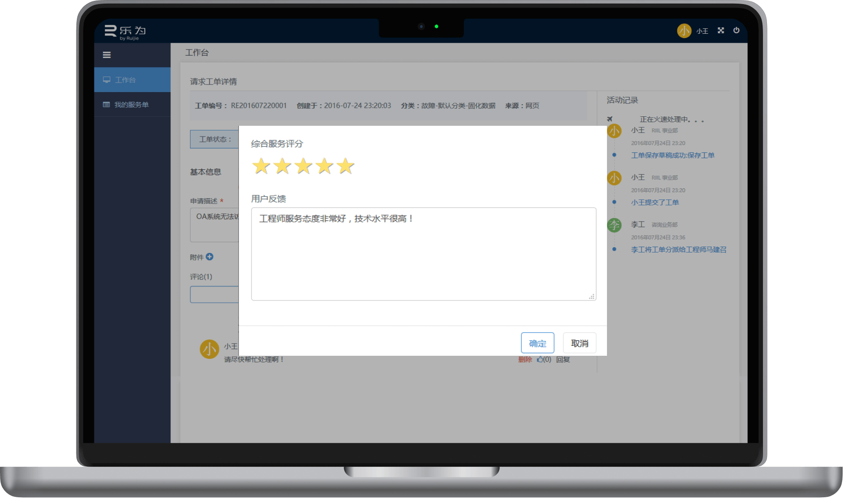Viewport: 843px width, 504px height.
Task: Click the ticket number RE201607220001
Action: click(x=259, y=106)
